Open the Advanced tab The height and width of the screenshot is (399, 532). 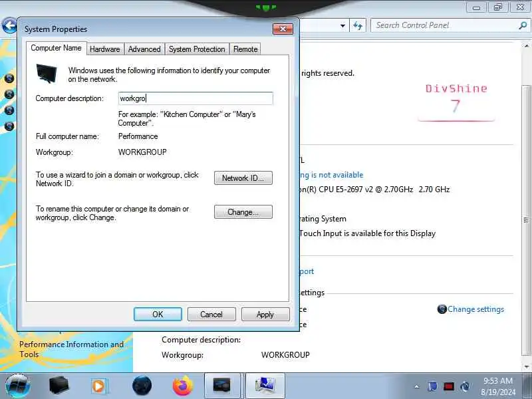click(144, 49)
